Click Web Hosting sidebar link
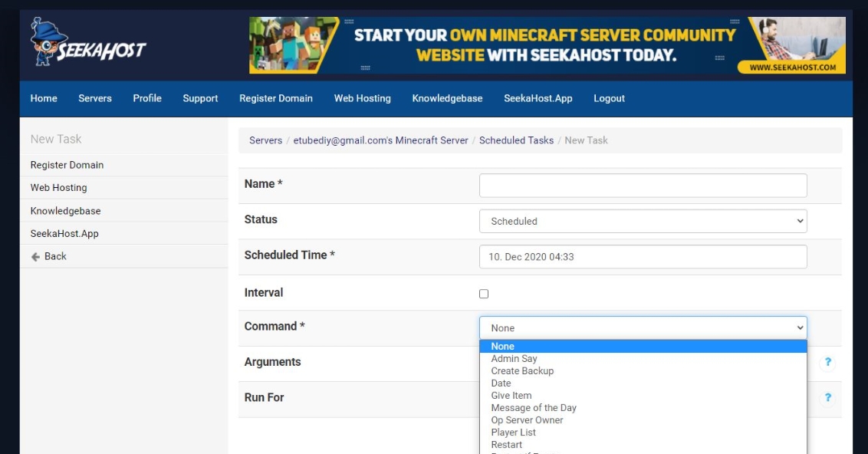The height and width of the screenshot is (454, 868). (59, 188)
